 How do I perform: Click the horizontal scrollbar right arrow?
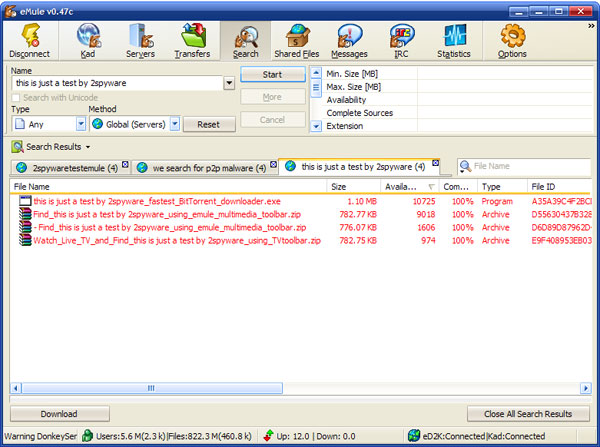pyautogui.click(x=585, y=388)
